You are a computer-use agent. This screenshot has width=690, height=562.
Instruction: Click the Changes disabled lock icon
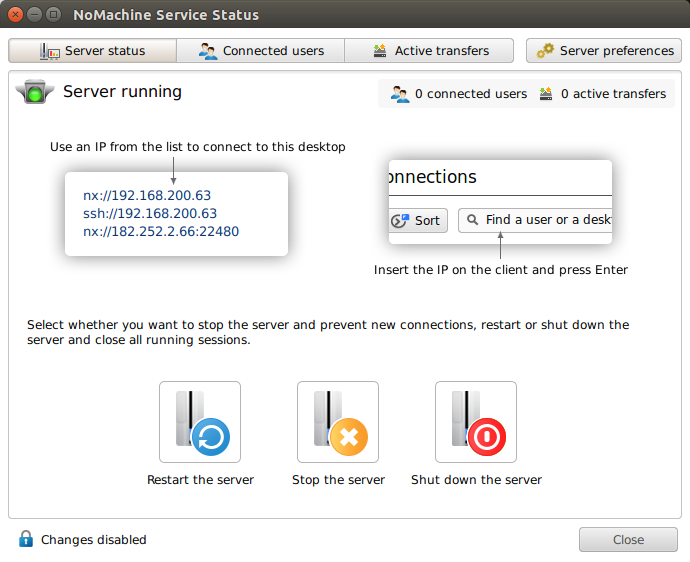click(26, 539)
